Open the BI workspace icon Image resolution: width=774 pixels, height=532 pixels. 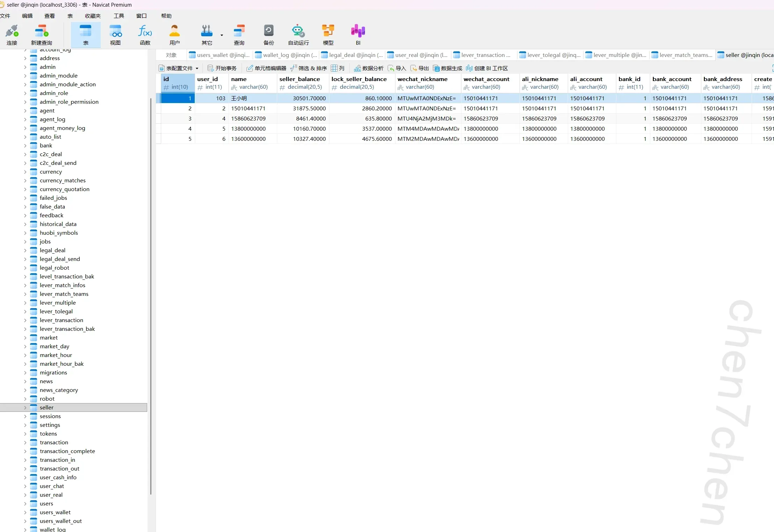coord(358,35)
